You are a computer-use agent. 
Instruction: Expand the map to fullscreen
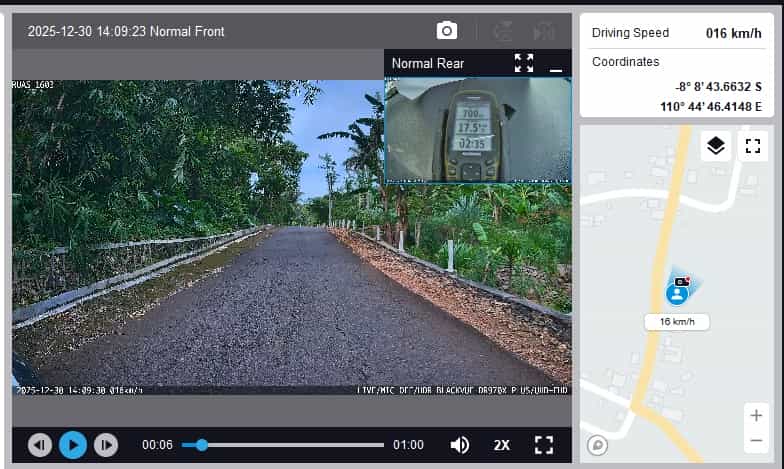(753, 146)
